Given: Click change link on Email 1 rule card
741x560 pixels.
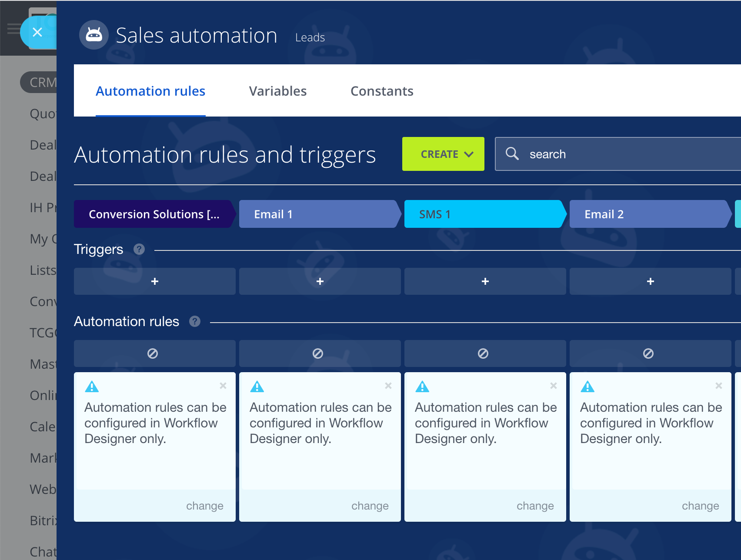Looking at the screenshot, I should point(370,506).
